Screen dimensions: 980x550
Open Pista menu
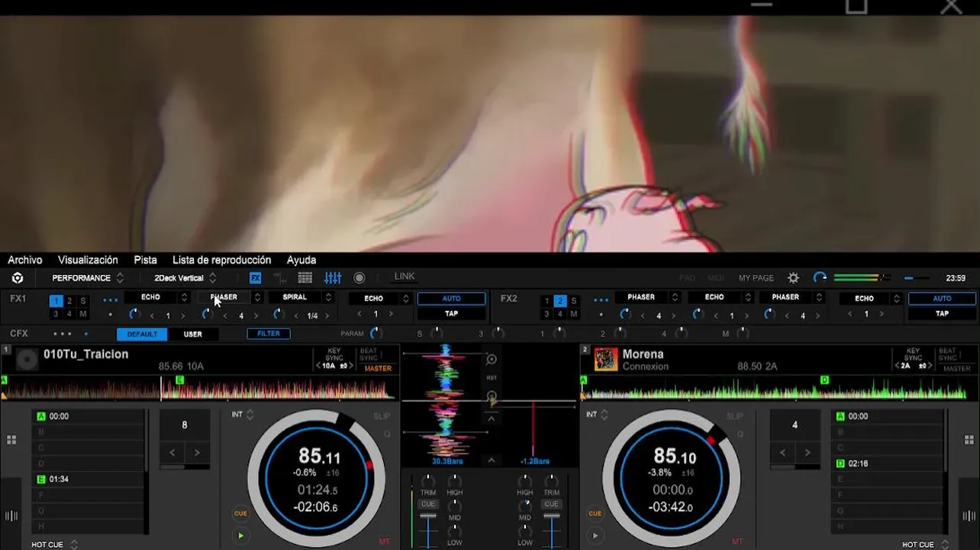point(145,260)
